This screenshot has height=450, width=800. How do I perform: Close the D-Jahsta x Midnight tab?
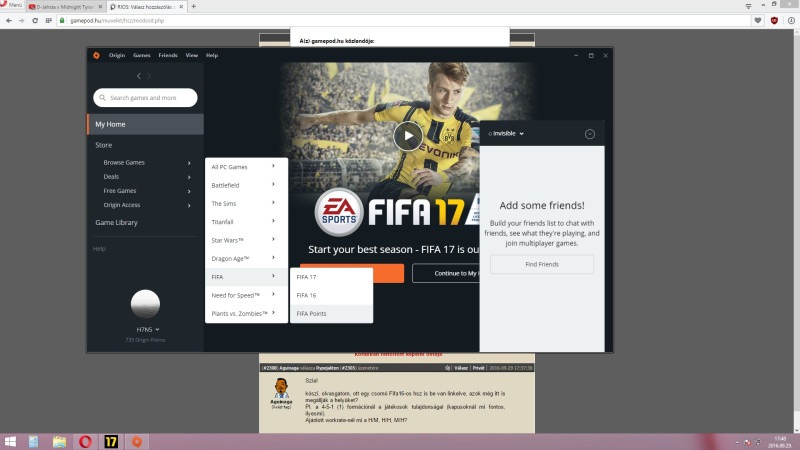100,7
